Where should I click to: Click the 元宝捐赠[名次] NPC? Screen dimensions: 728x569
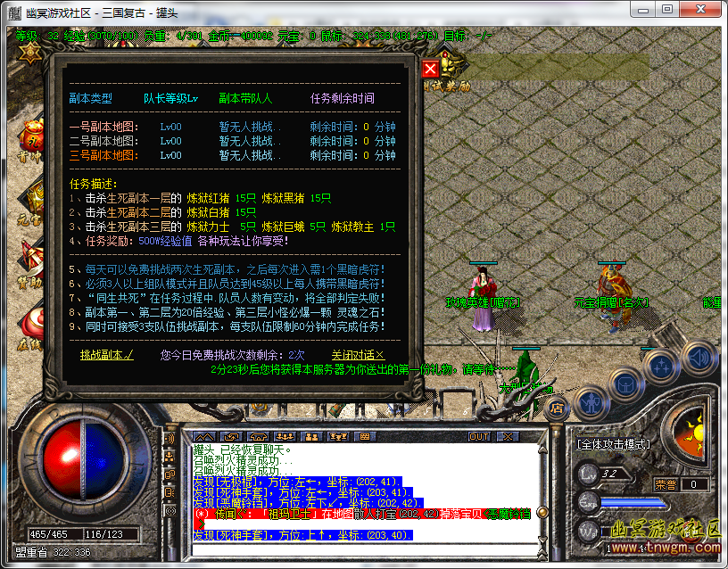(x=612, y=299)
